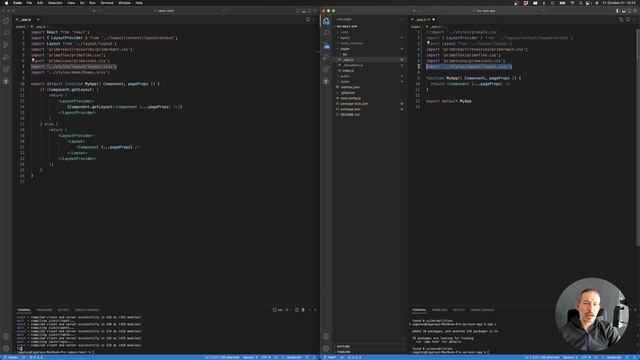The height and width of the screenshot is (360, 640).
Task: Click lightbulb code action in left editor
Action: [33, 60]
